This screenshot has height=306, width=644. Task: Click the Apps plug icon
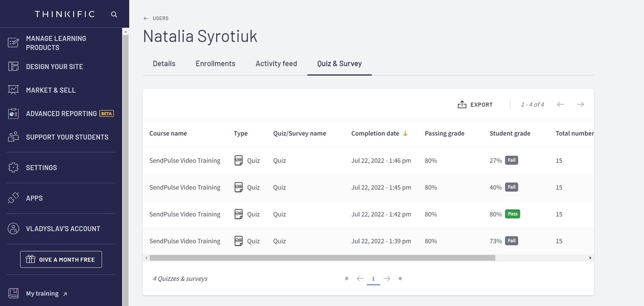13,198
